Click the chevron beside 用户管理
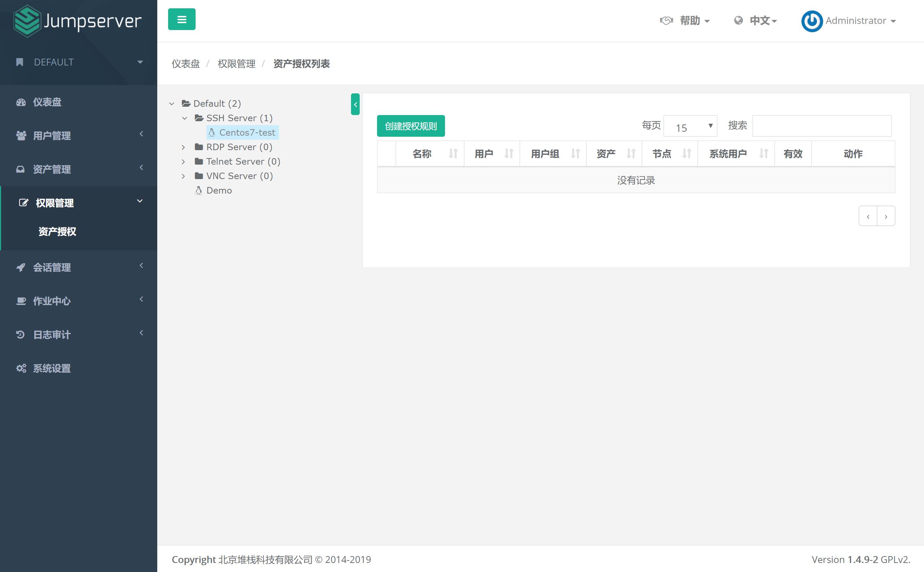This screenshot has height=572, width=924. pyautogui.click(x=141, y=134)
